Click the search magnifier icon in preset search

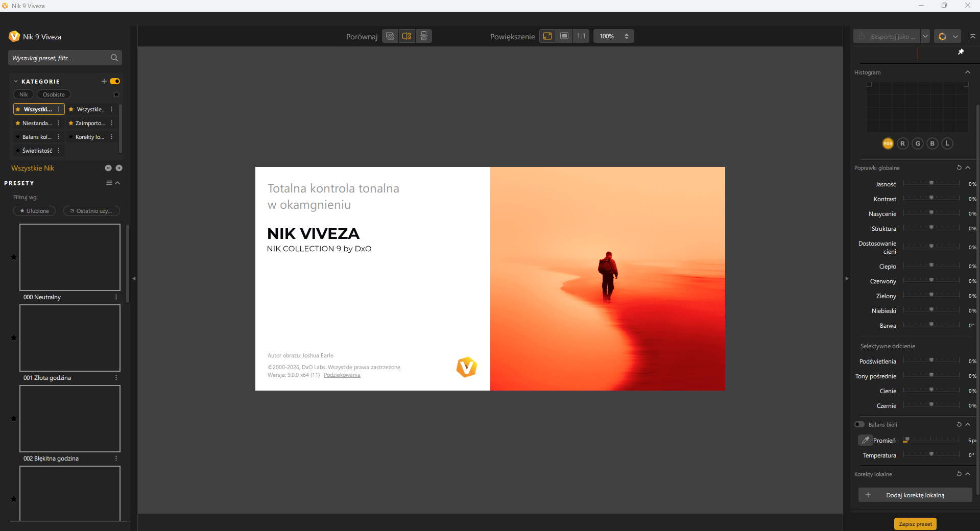[x=114, y=58]
